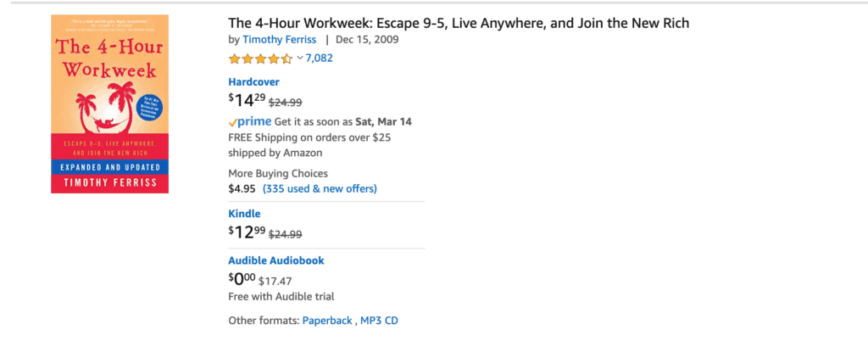Select the Kindle format
Viewport: 868px width, 341px height.
[x=244, y=214]
